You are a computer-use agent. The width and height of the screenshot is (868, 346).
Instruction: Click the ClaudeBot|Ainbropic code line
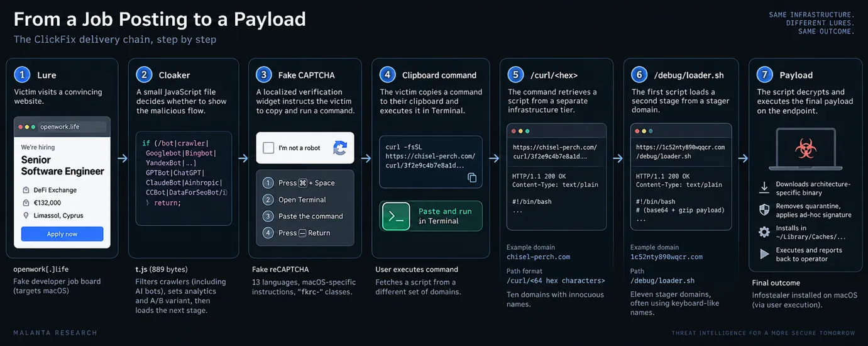(x=183, y=183)
